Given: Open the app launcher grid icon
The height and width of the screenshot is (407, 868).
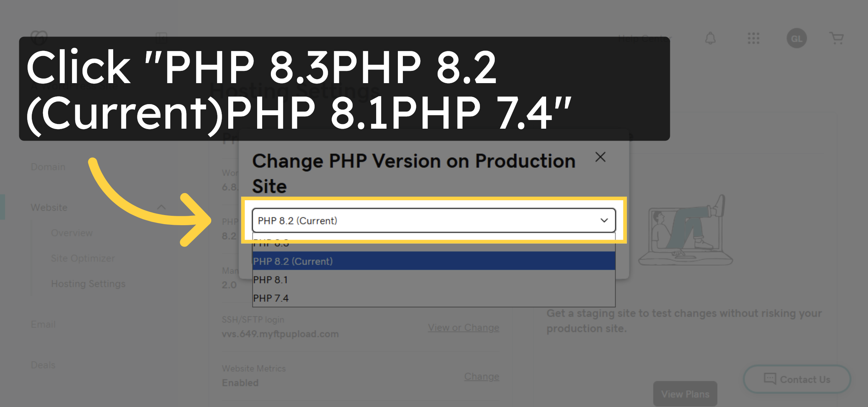Looking at the screenshot, I should tap(753, 39).
